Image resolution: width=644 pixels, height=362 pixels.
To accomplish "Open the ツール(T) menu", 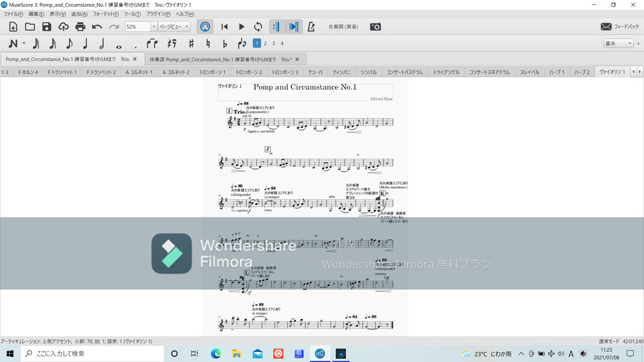I will tap(132, 14).
